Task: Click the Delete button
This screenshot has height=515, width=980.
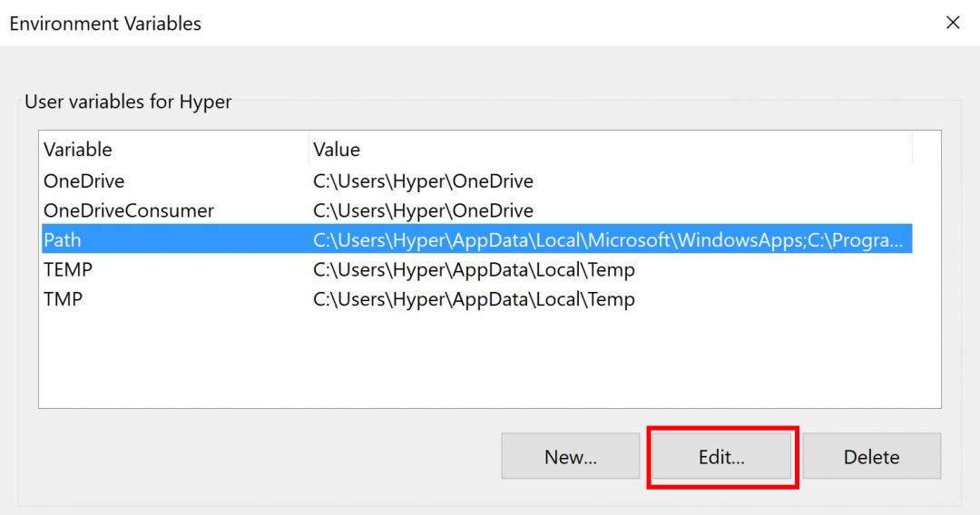Action: pyautogui.click(x=871, y=457)
